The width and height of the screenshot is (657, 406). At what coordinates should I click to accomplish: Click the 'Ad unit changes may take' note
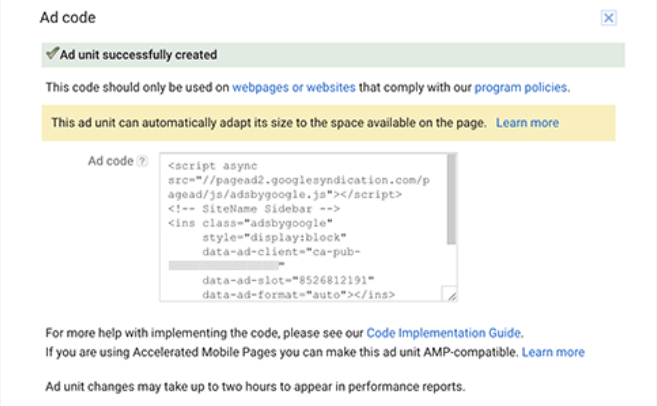tap(255, 386)
